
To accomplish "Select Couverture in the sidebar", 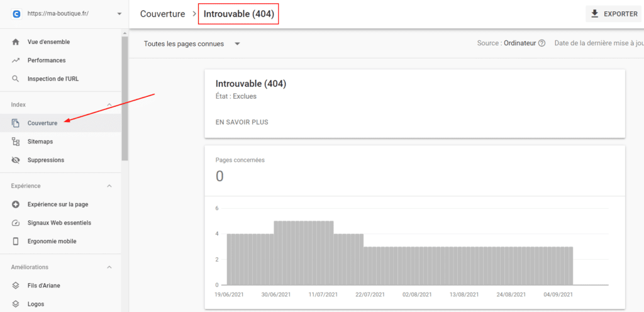I will tap(42, 123).
